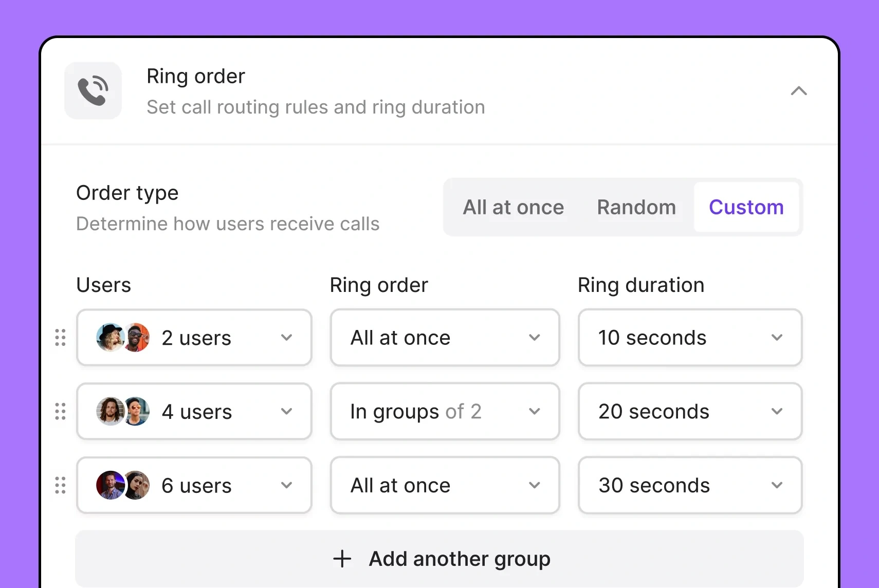Open ring order dropdown for 2 users row
This screenshot has width=879, height=588.
tap(445, 337)
